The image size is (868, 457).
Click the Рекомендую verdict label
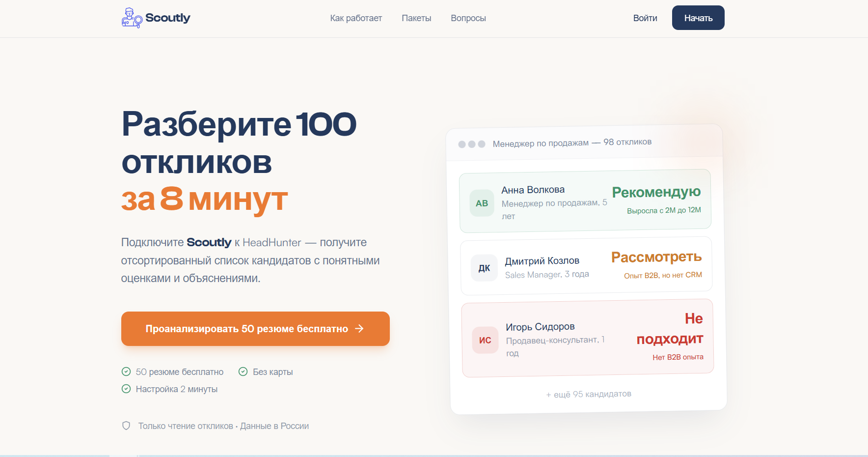click(x=656, y=192)
